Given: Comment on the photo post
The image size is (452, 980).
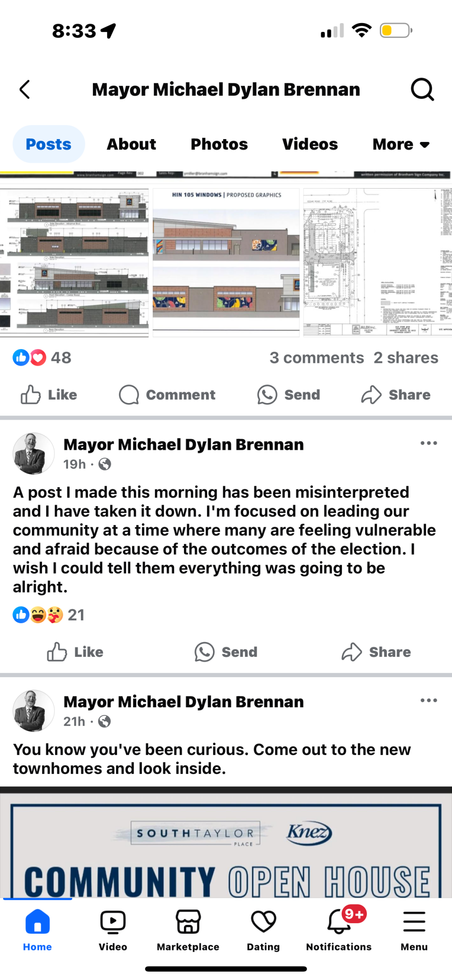Looking at the screenshot, I should point(167,395).
